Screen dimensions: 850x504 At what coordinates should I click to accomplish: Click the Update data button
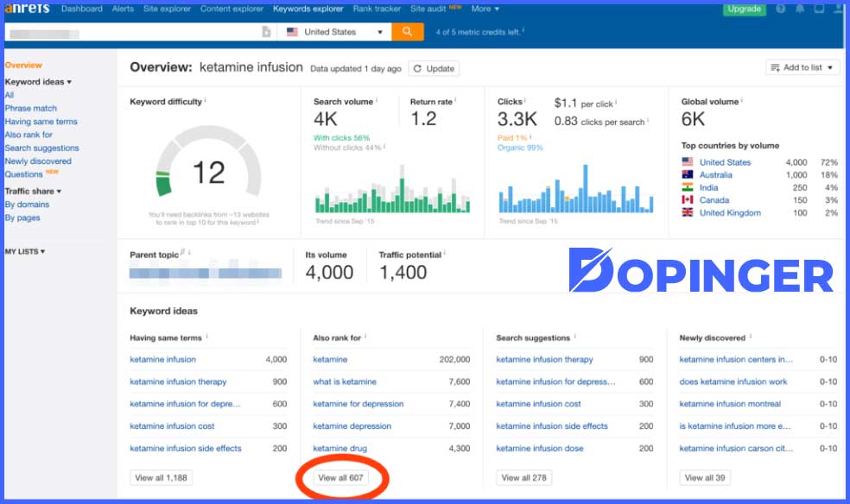pyautogui.click(x=434, y=69)
